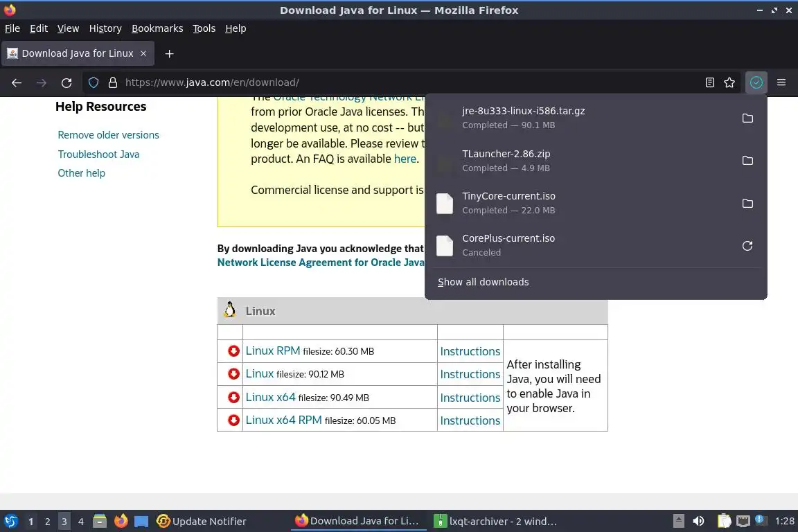Screen dimensions: 798x532
Task: Open Remove older versions link
Action: [x=108, y=135]
